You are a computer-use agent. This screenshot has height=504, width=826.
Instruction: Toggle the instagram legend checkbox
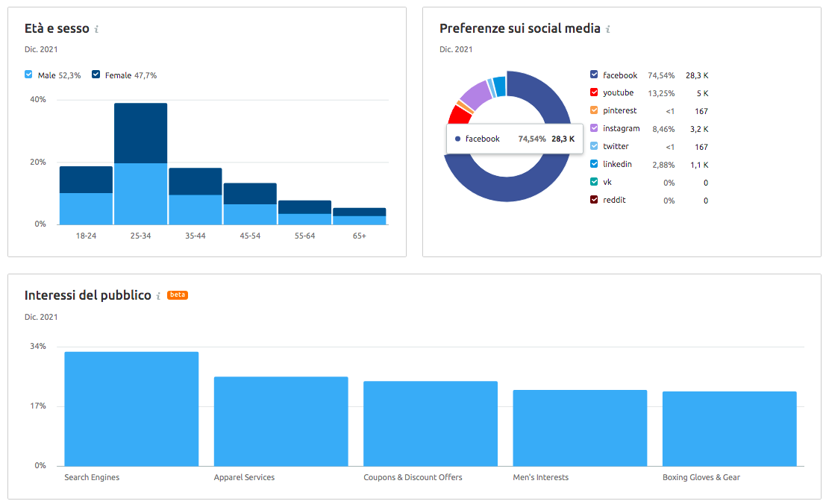pos(594,128)
